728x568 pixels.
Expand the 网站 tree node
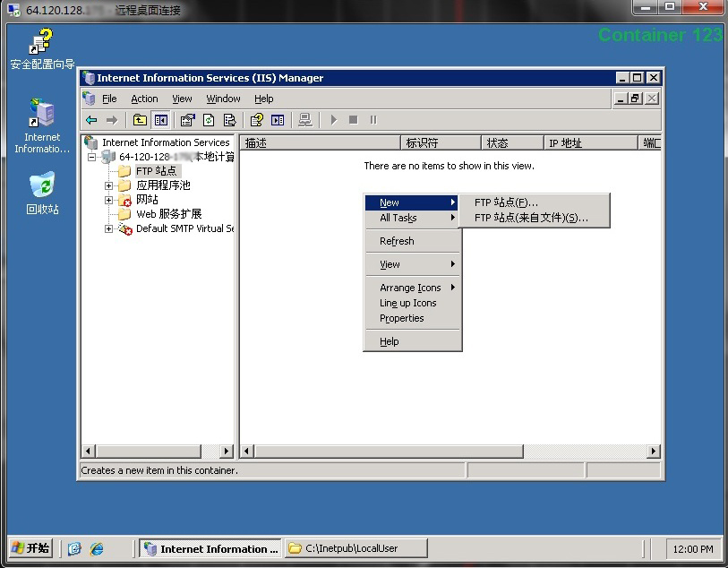click(109, 201)
